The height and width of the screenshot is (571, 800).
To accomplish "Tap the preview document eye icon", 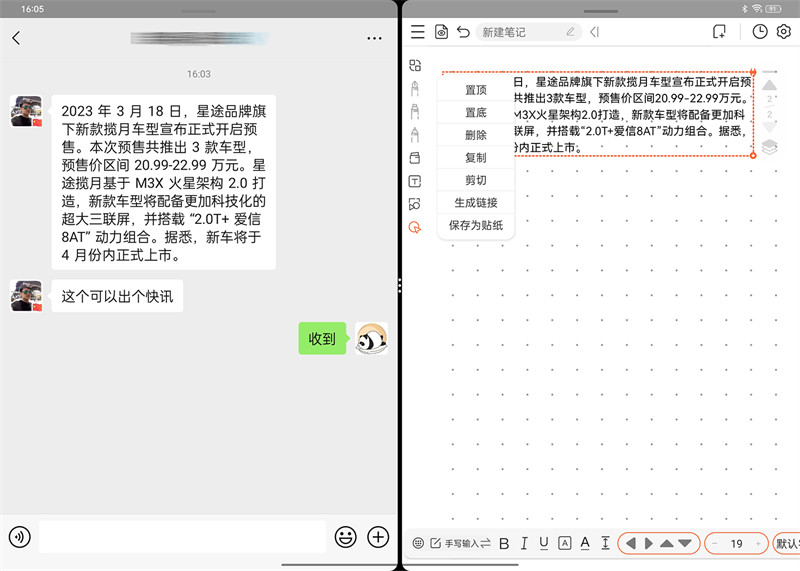I will (x=441, y=32).
